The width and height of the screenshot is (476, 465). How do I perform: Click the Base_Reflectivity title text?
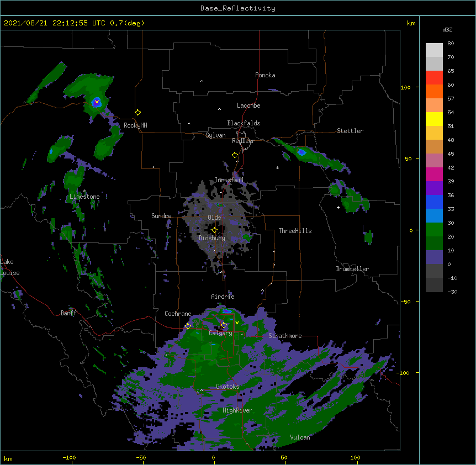(x=238, y=8)
